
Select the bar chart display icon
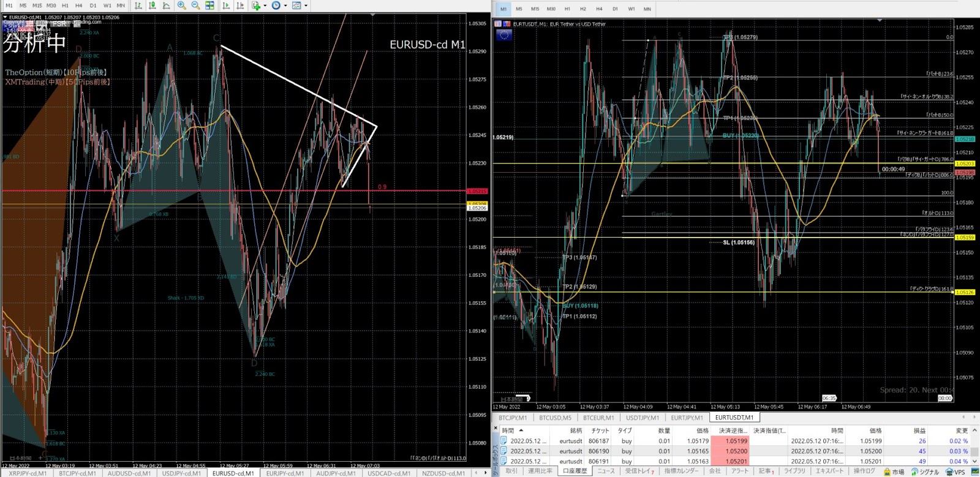(138, 6)
